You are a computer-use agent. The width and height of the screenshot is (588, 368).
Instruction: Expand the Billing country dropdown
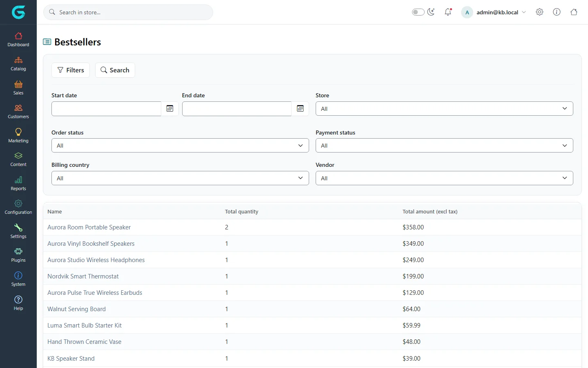pos(180,178)
